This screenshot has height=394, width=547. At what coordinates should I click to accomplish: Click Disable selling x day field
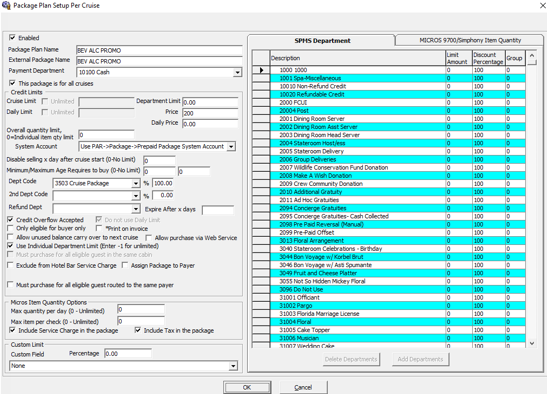pos(159,161)
